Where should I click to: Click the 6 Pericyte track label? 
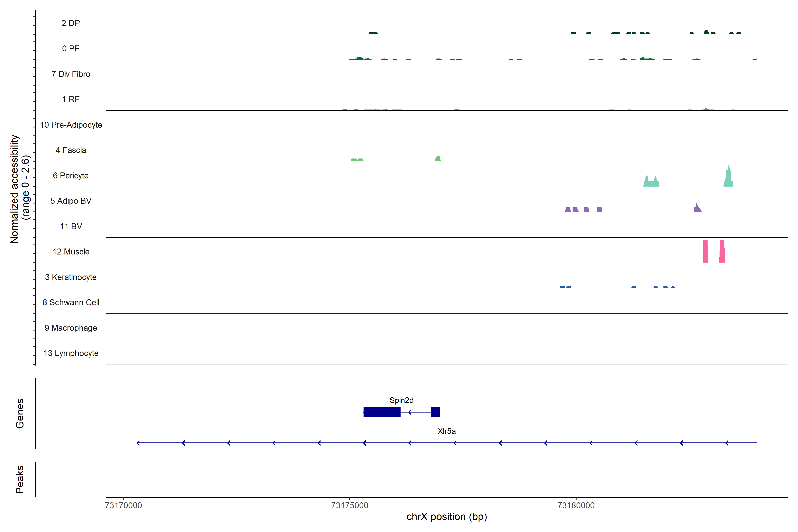pos(70,176)
